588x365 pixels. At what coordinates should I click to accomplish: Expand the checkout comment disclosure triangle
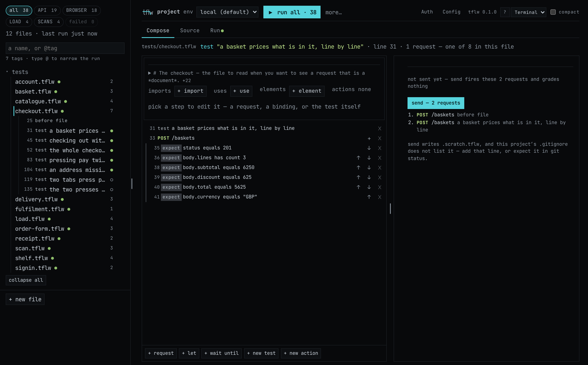150,73
